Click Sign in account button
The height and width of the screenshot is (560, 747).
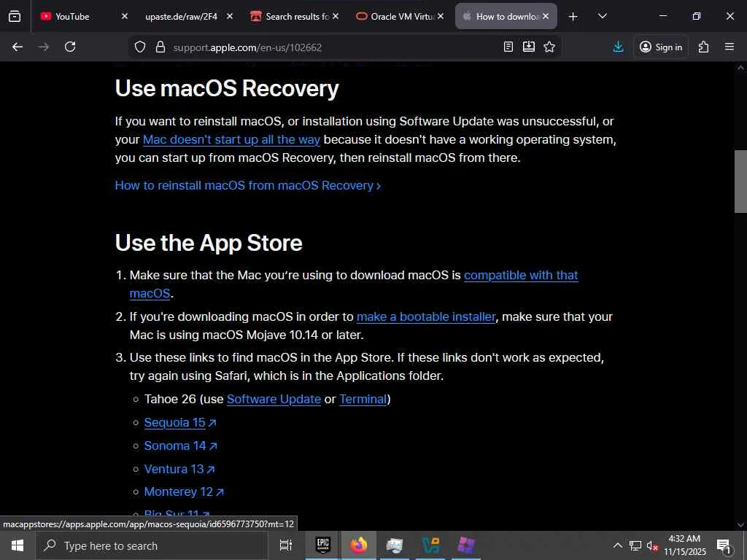point(661,47)
